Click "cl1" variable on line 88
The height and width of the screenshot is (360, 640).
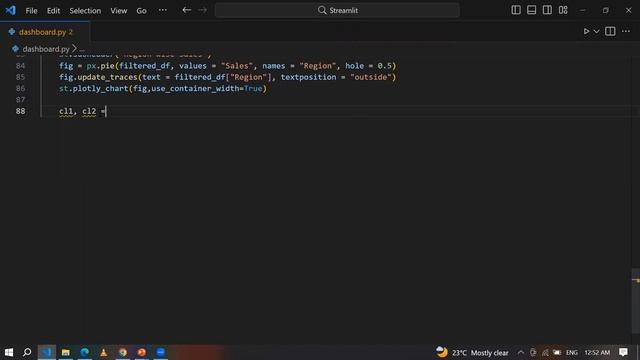(66, 111)
